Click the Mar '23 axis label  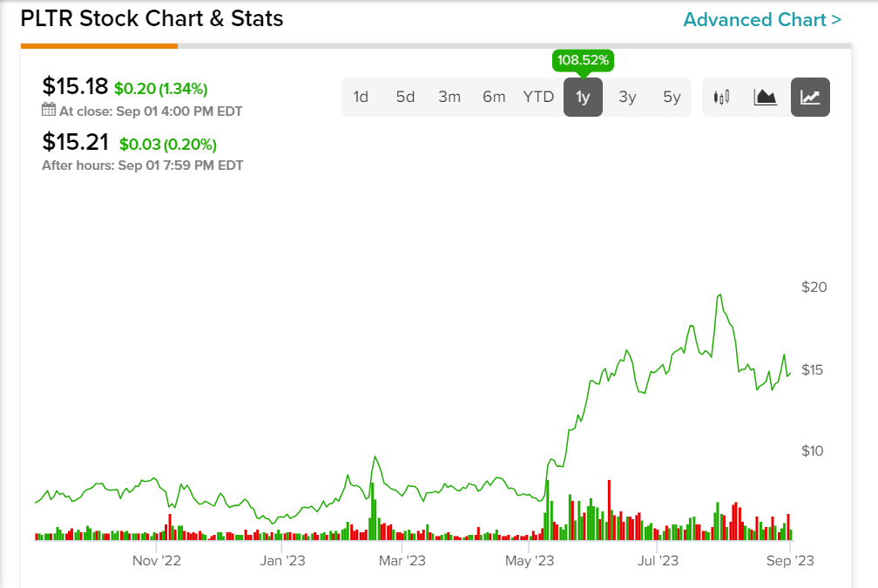[402, 561]
